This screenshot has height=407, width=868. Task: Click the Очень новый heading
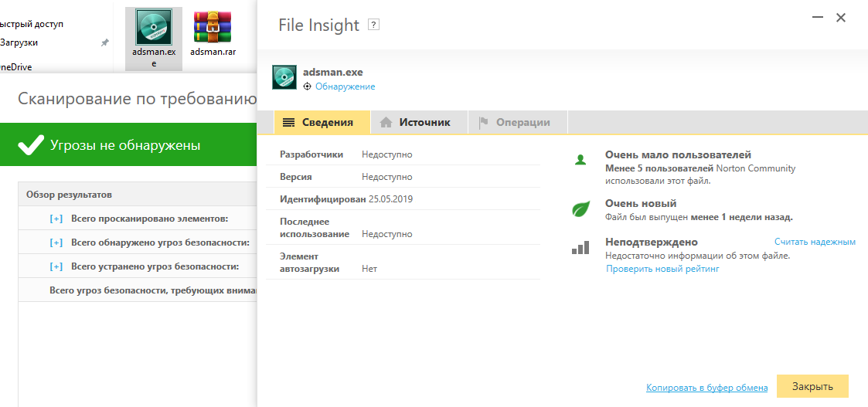pyautogui.click(x=641, y=204)
